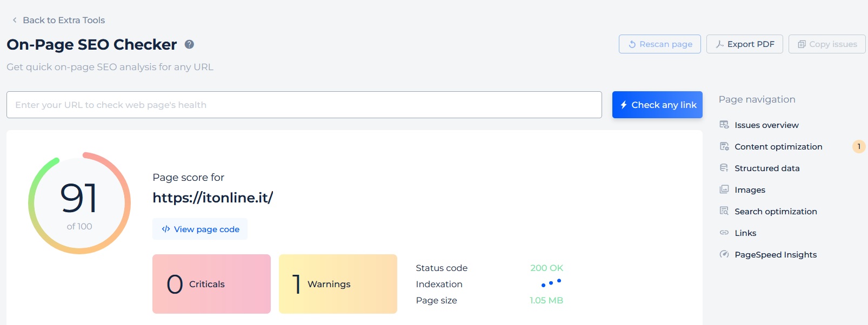Screen dimensions: 868x325
Task: Go back via Back to Extra Tools link
Action: click(64, 20)
